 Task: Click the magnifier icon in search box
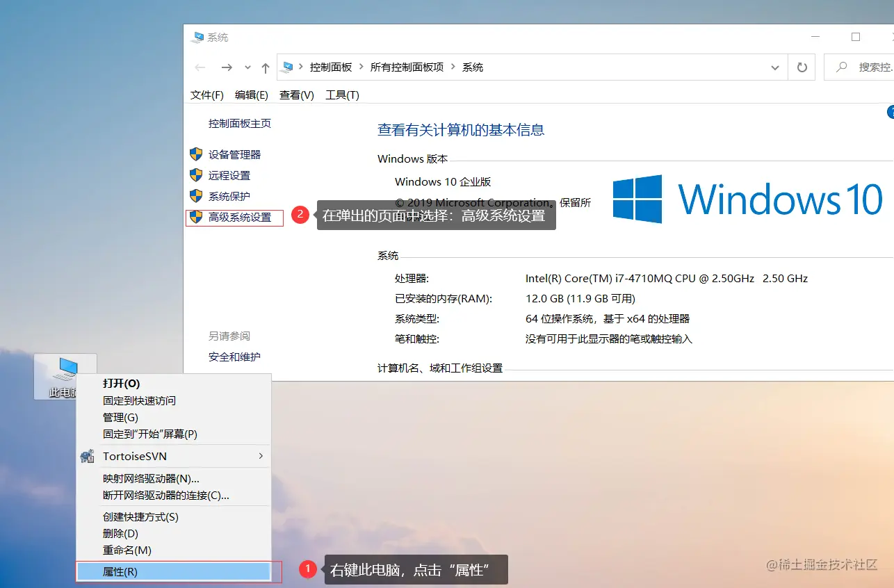pyautogui.click(x=842, y=67)
